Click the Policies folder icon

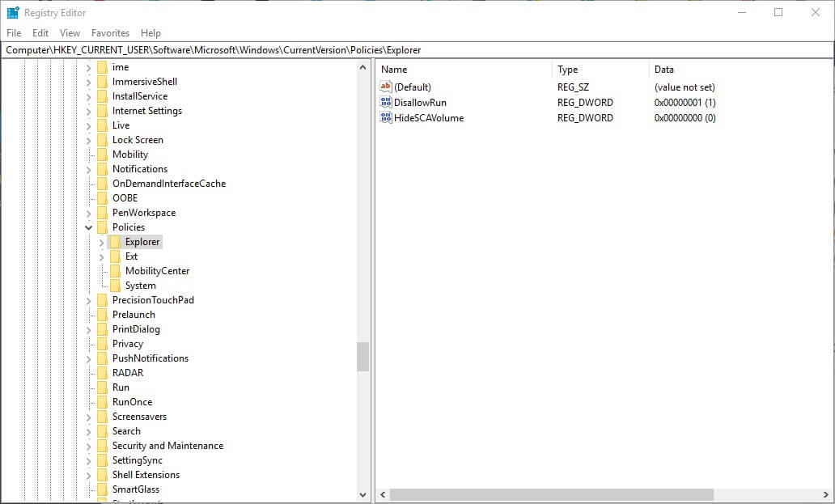(x=102, y=227)
